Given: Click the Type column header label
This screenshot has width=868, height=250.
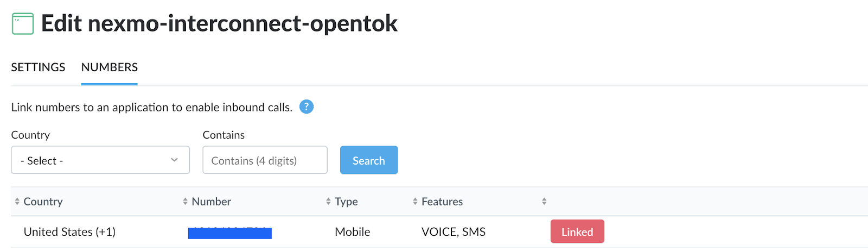Looking at the screenshot, I should (x=346, y=202).
